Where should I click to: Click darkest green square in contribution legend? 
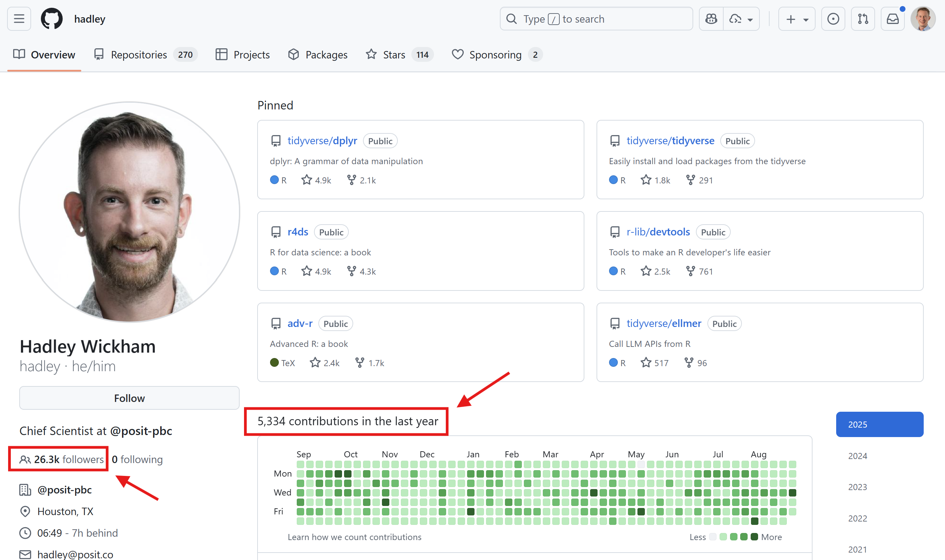pyautogui.click(x=754, y=537)
